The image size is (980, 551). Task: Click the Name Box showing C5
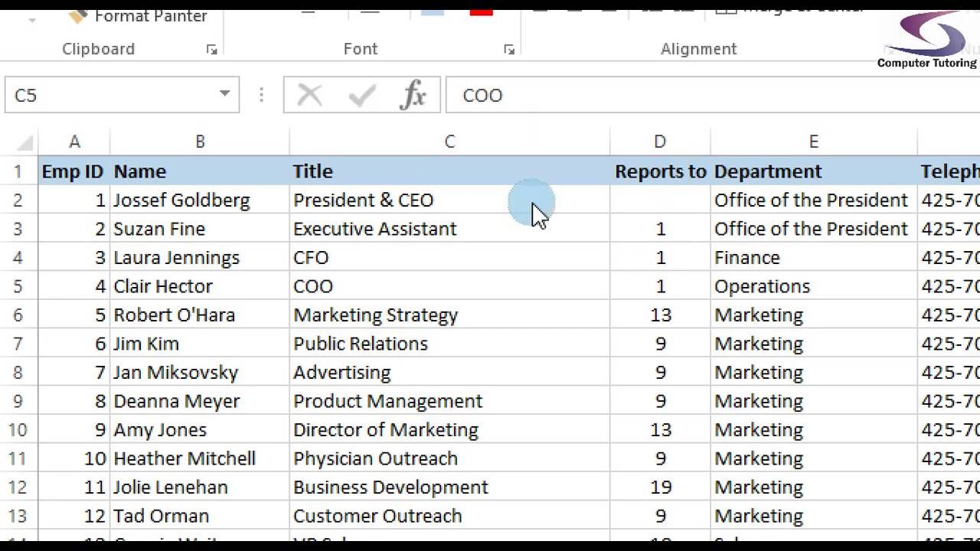[107, 96]
